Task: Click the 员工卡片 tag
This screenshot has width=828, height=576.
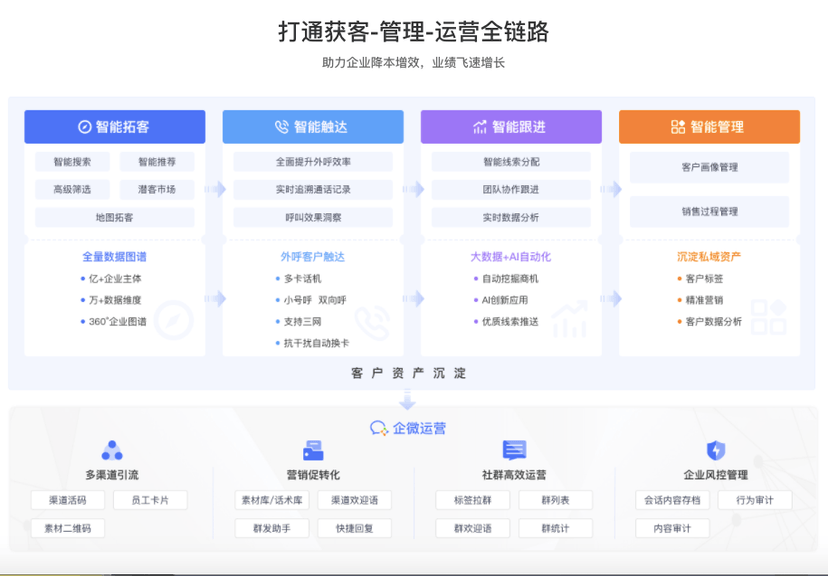Action: pyautogui.click(x=150, y=500)
